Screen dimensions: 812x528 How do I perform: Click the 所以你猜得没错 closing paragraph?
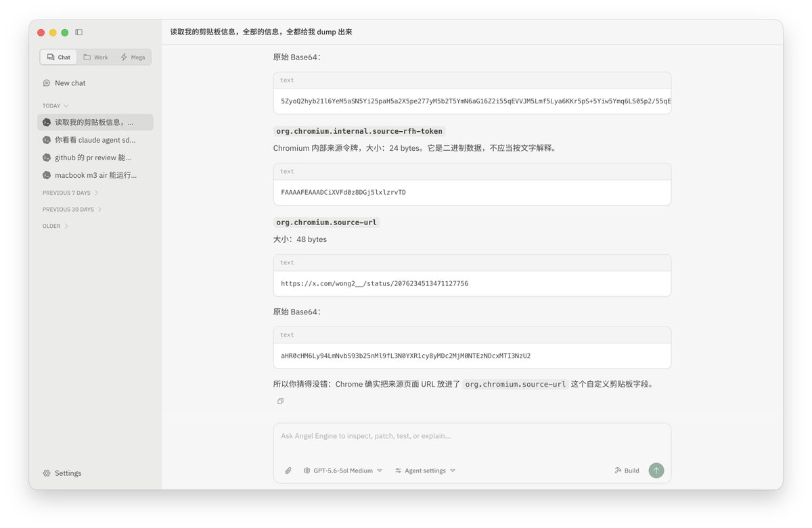(x=464, y=384)
